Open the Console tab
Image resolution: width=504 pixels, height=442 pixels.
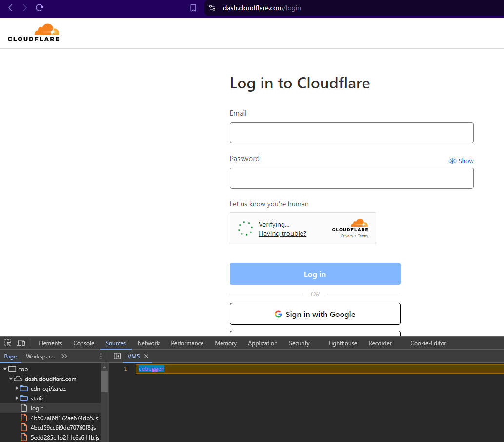[83, 343]
